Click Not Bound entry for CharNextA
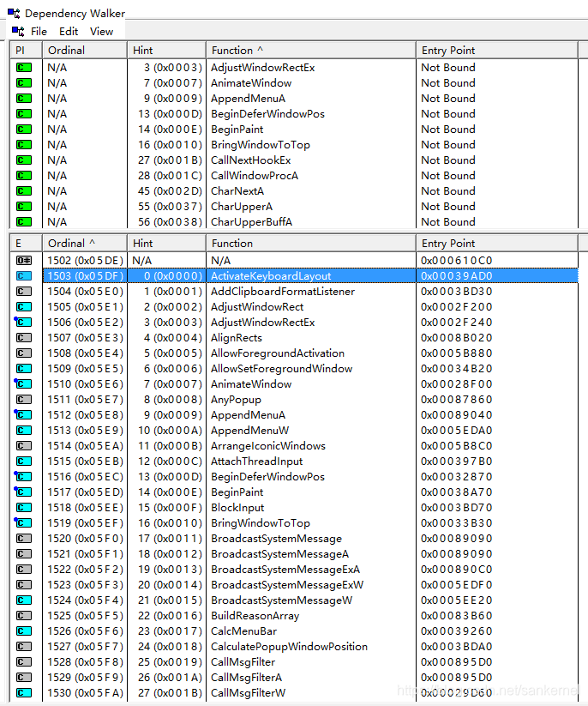Viewport: 588px width, 706px height. tap(448, 191)
